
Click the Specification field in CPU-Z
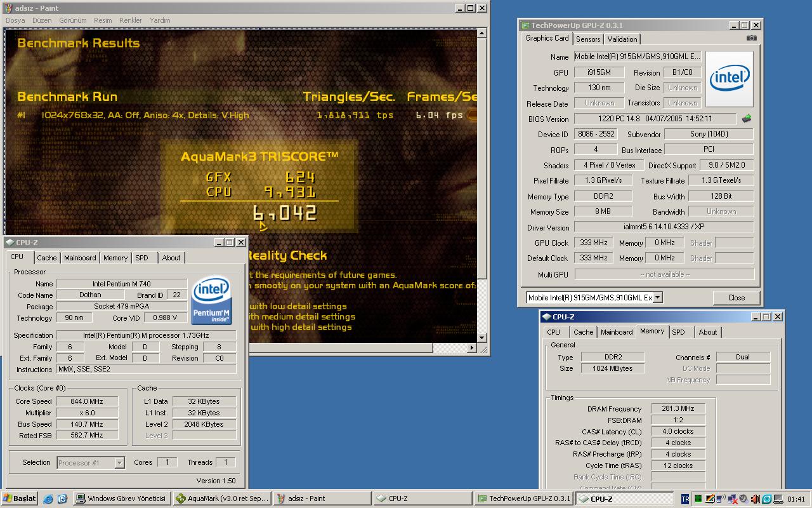[x=146, y=335]
